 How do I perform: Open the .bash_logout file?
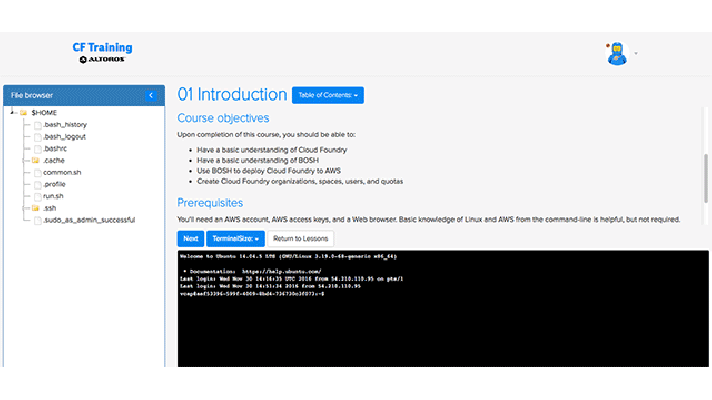64,136
